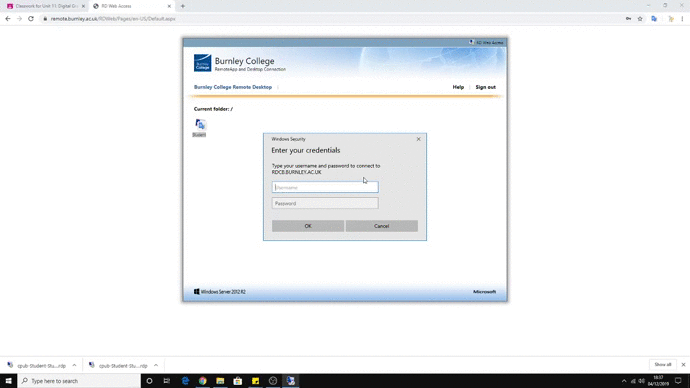Show hidden system tray icons
Viewport: 690px width, 388px height.
tap(624, 381)
